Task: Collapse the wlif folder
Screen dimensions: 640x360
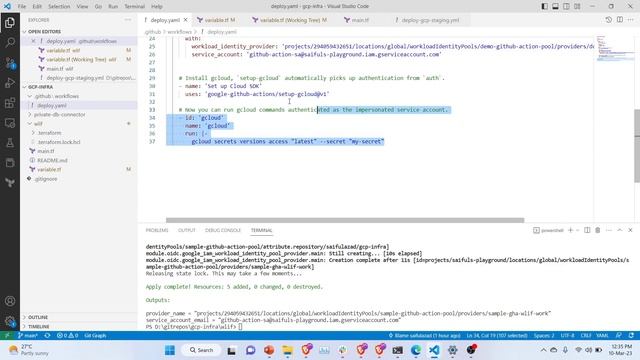Action: [78, 124]
